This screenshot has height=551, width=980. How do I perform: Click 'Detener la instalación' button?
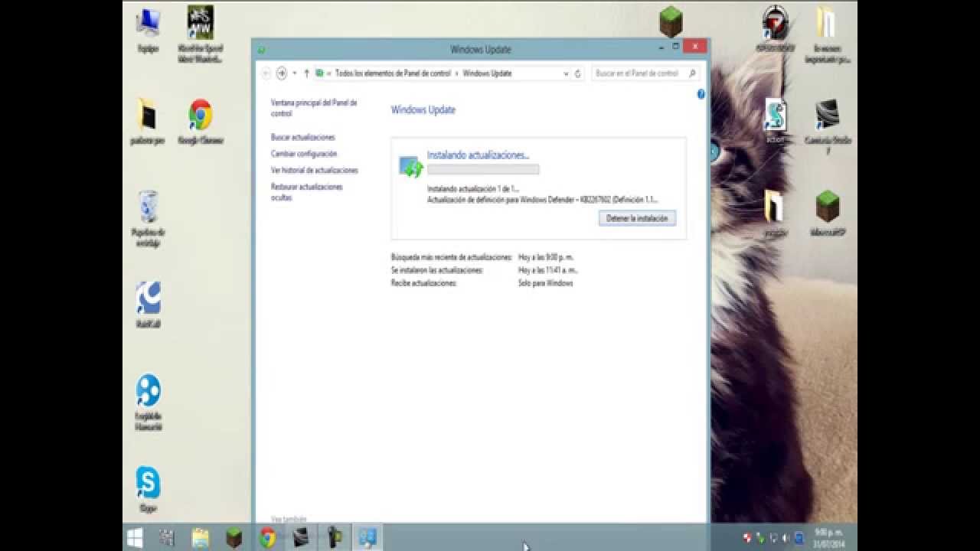pyautogui.click(x=637, y=218)
